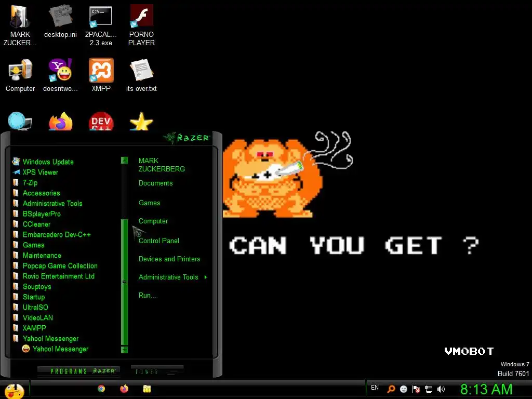Expand the Rovio Entertainment Ltd folder
The width and height of the screenshot is (532, 399).
point(54,276)
